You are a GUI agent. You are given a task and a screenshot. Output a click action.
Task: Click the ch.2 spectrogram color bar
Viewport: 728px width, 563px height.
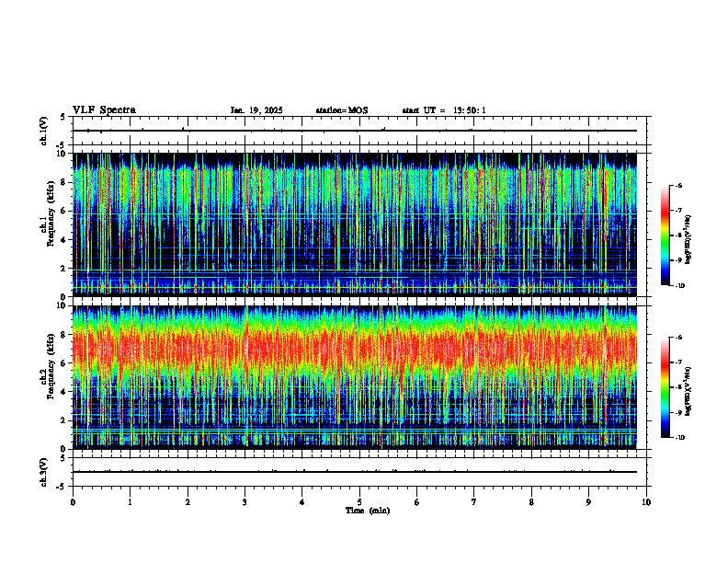pyautogui.click(x=665, y=387)
